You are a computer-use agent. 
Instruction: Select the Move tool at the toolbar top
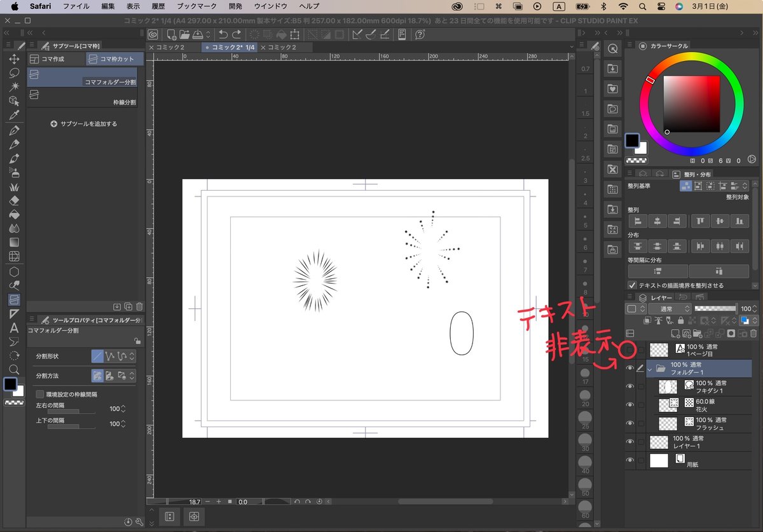pos(14,59)
